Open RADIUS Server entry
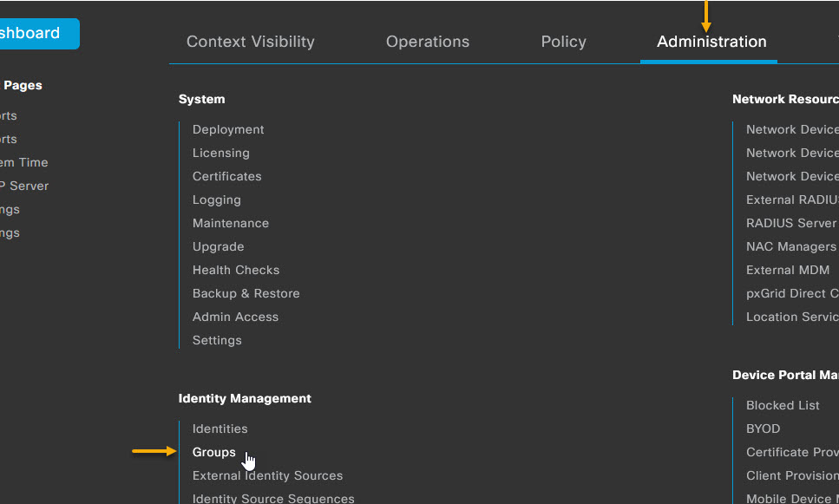The image size is (839, 504). click(790, 223)
